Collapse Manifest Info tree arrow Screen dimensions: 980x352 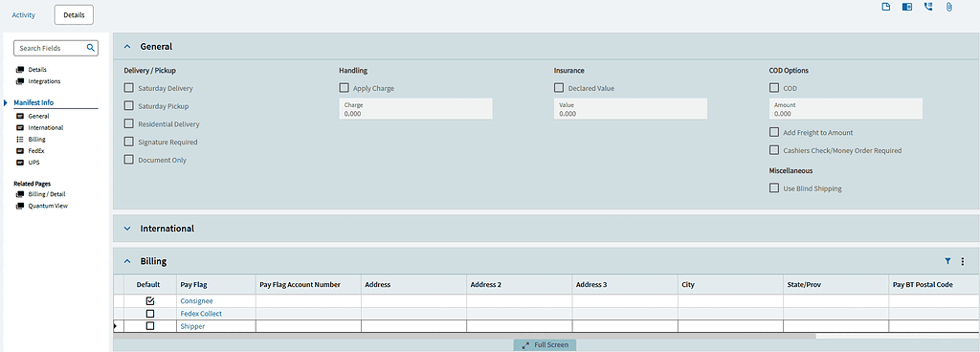coord(6,102)
